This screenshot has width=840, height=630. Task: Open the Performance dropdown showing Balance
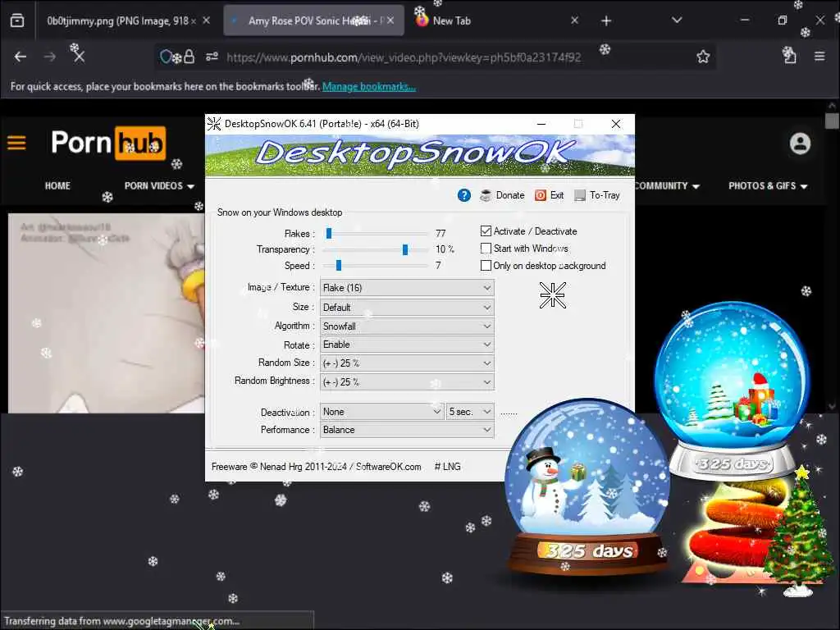407,430
